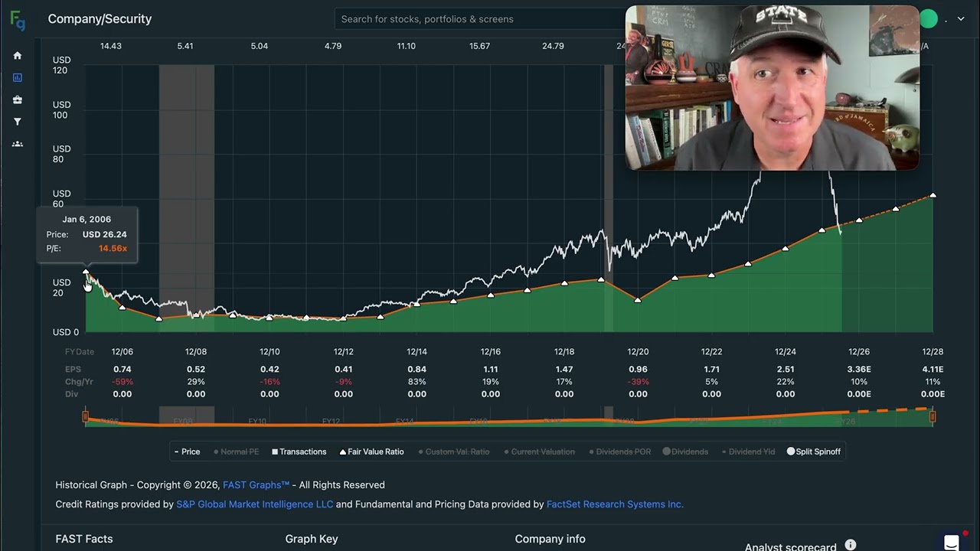
Task: Click the green user avatar circle
Action: pyautogui.click(x=929, y=19)
